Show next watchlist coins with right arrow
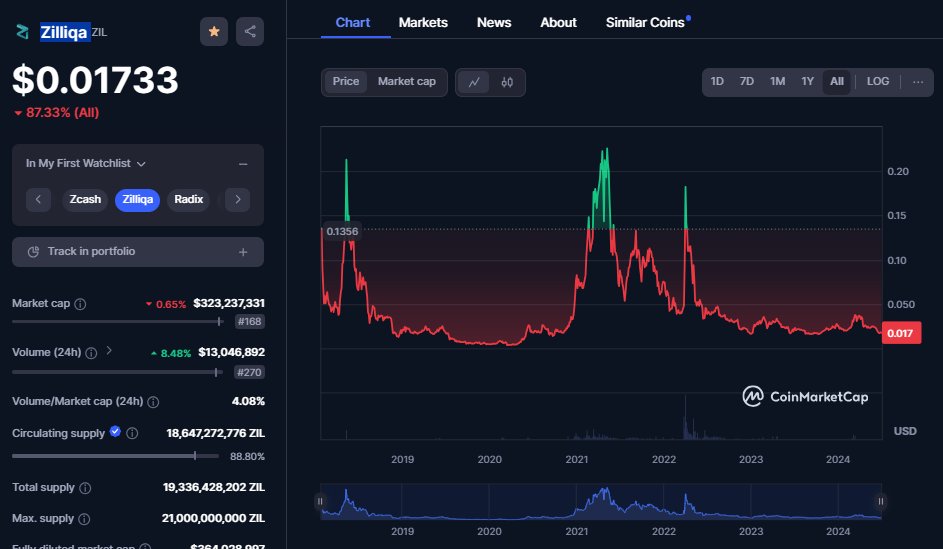Viewport: 943px width, 549px height. (238, 199)
